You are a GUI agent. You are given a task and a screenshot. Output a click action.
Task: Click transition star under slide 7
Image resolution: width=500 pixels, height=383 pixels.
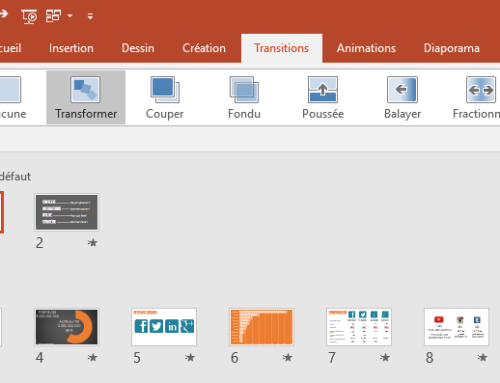(385, 358)
